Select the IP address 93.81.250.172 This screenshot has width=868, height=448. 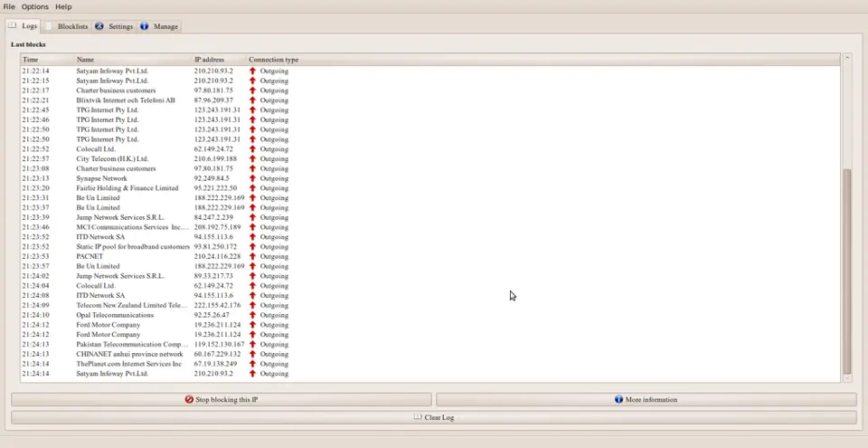click(215, 247)
